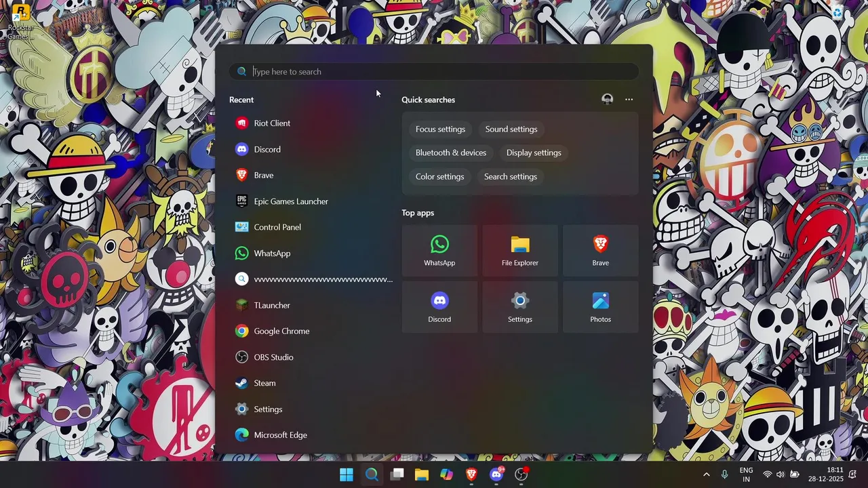
Task: Click the 'Type here to search' field
Action: click(x=434, y=72)
